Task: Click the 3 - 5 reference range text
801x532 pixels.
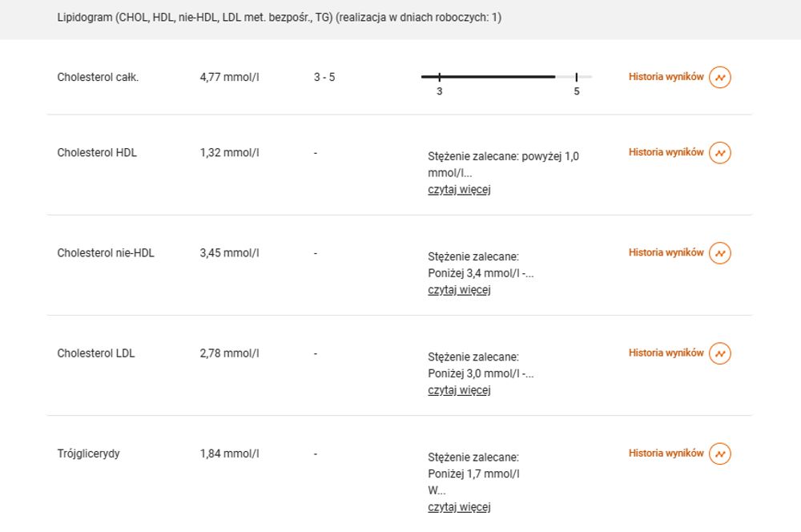Action: (324, 77)
